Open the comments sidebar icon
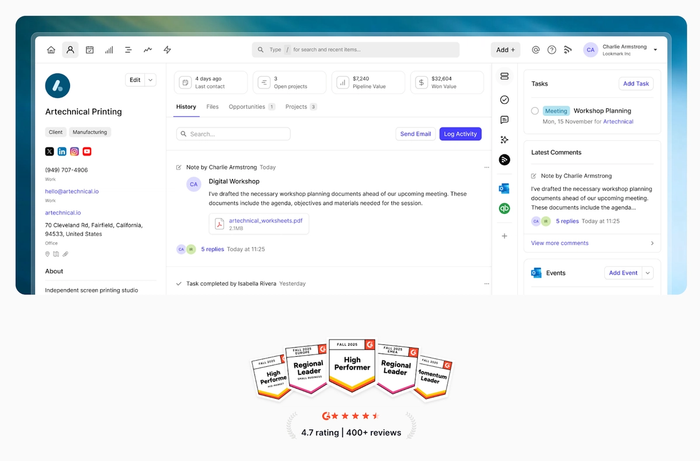 pyautogui.click(x=504, y=120)
